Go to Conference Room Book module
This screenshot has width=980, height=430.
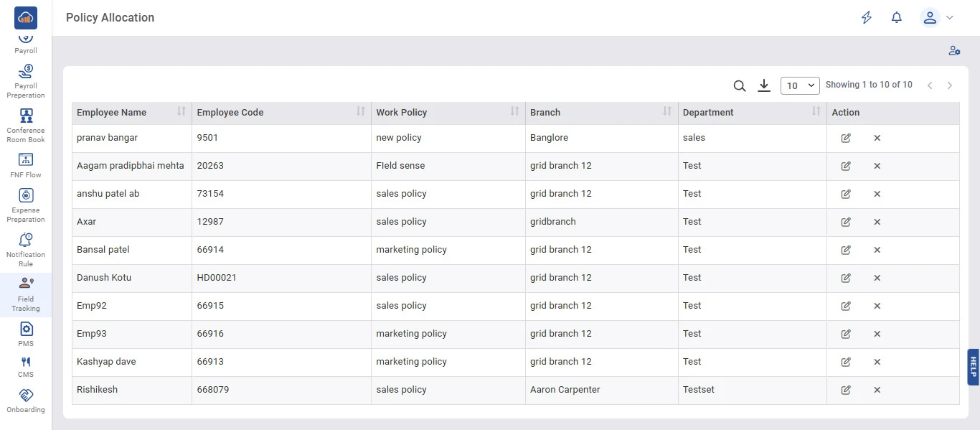click(x=26, y=126)
